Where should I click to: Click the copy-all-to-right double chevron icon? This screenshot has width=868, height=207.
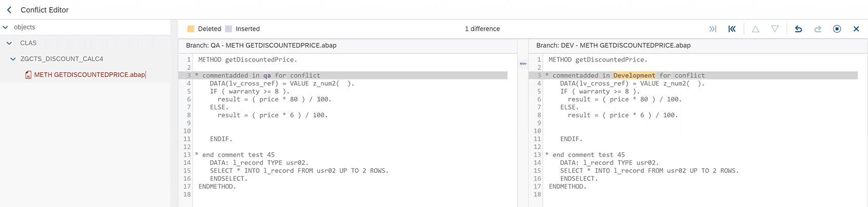712,29
